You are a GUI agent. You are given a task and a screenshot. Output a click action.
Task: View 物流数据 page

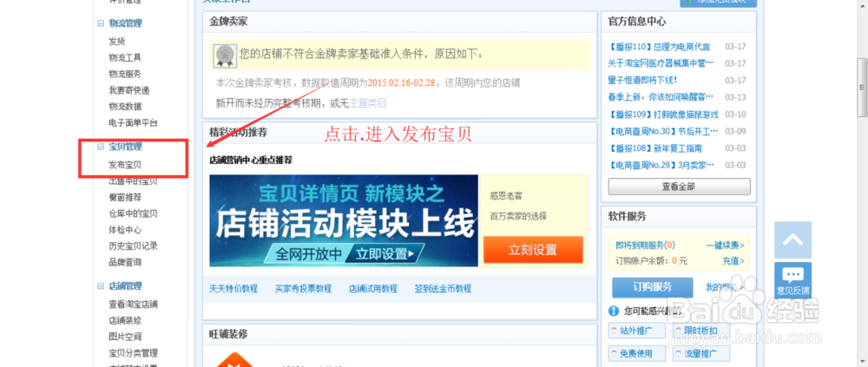click(125, 106)
